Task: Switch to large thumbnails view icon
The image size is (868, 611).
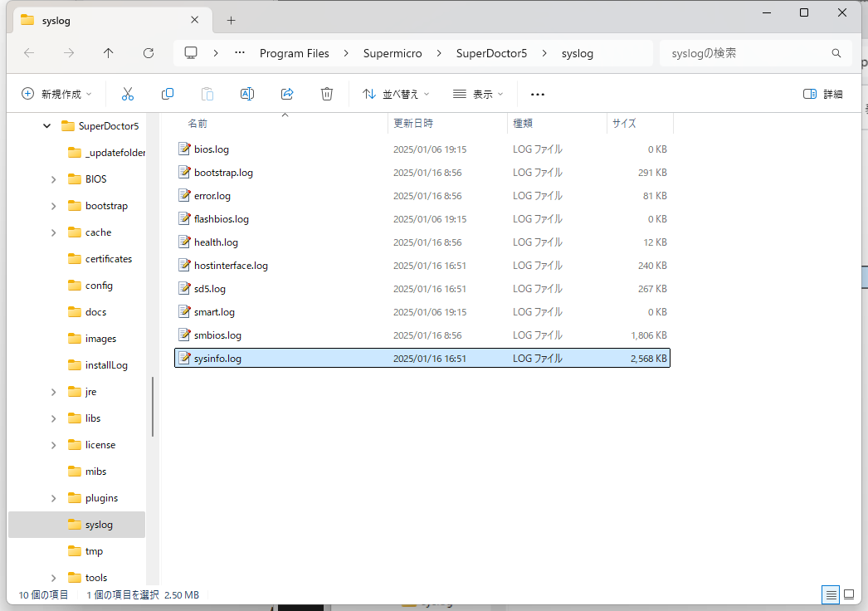Action: click(x=849, y=595)
